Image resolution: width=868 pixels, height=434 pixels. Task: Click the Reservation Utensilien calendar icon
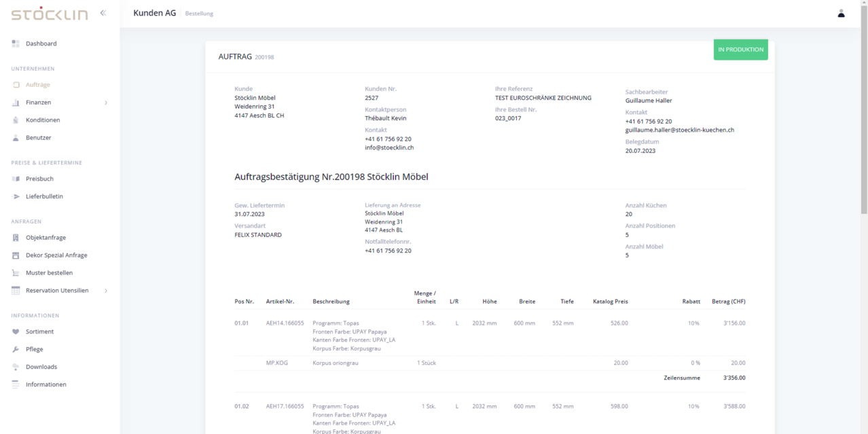16,291
